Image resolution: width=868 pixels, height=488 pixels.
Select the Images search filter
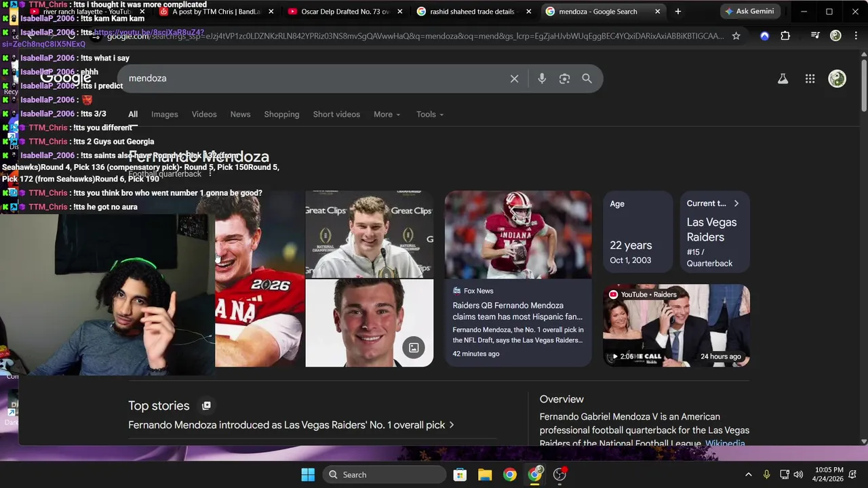pyautogui.click(x=164, y=115)
